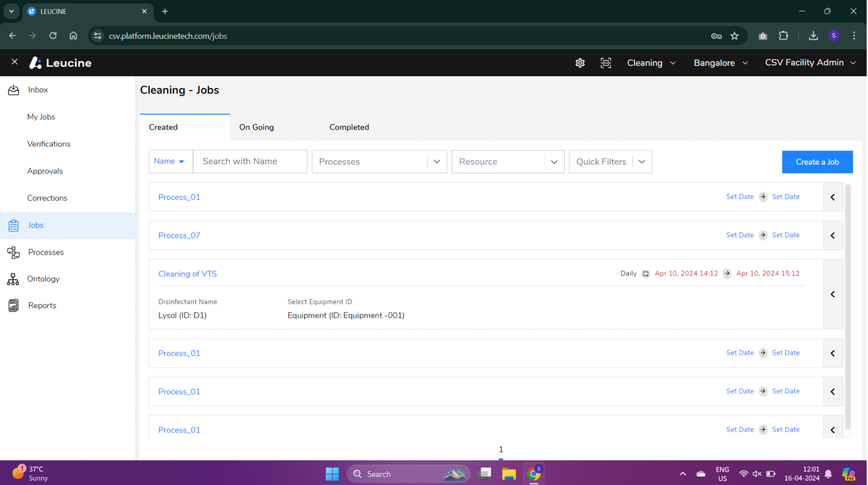Click the Reports icon in sidebar
The width and height of the screenshot is (868, 485).
pyautogui.click(x=14, y=306)
